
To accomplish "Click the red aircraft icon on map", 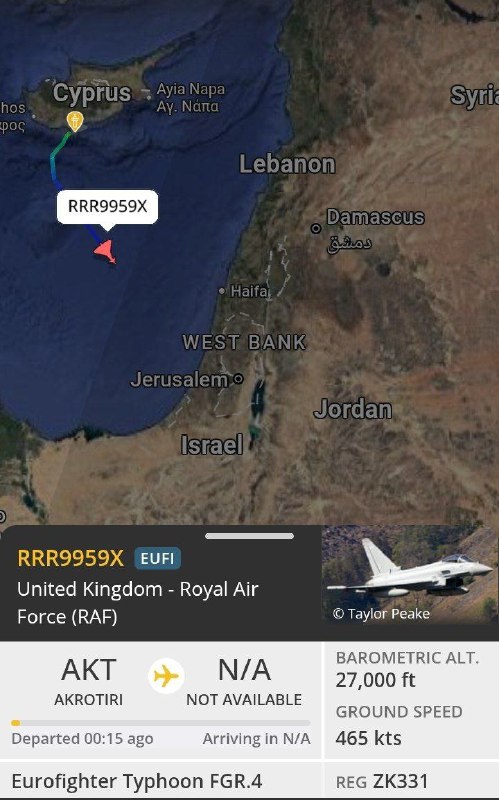I will [x=106, y=252].
